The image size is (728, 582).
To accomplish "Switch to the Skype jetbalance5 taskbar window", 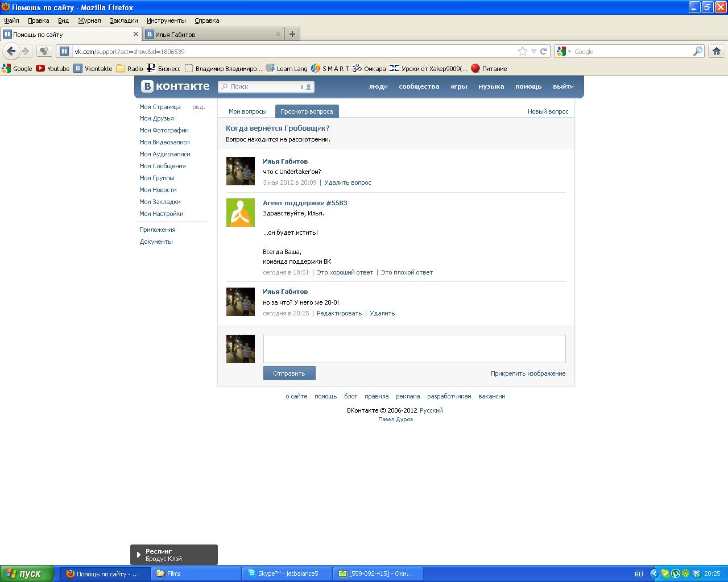I will click(x=287, y=573).
